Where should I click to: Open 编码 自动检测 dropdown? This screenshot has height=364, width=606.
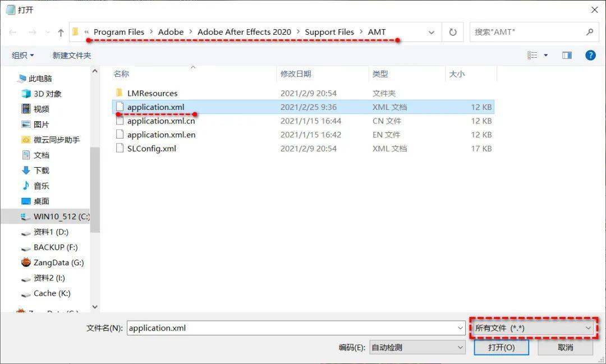coord(417,347)
